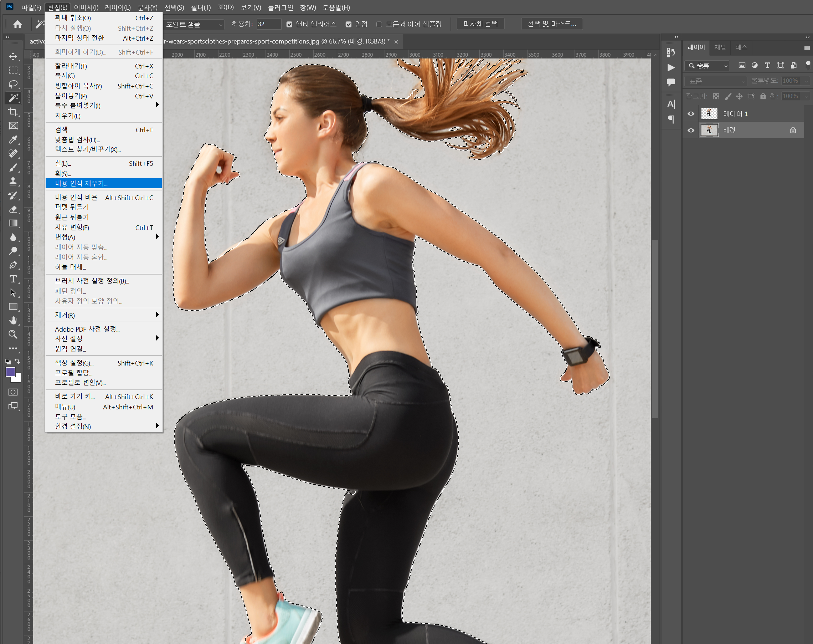Click the 선택 및 마스크 button
This screenshot has width=813, height=644.
[x=551, y=24]
